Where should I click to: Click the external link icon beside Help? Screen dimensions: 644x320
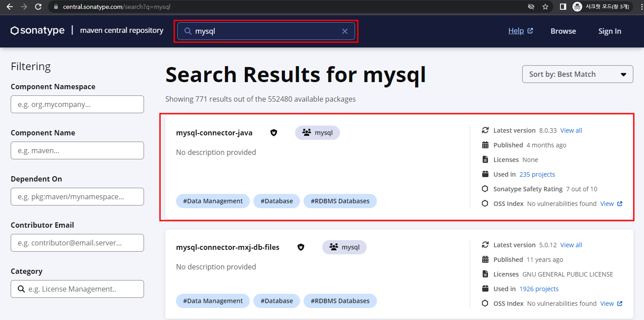(530, 31)
